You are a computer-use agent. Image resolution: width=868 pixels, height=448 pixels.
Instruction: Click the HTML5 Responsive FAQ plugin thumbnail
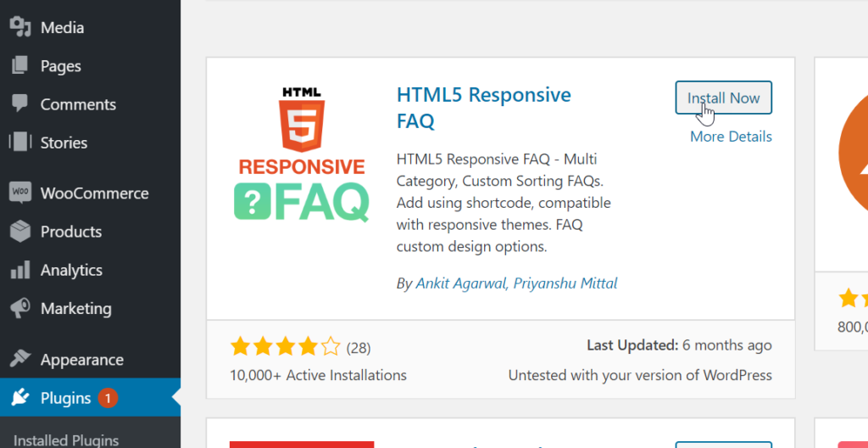pos(301,154)
